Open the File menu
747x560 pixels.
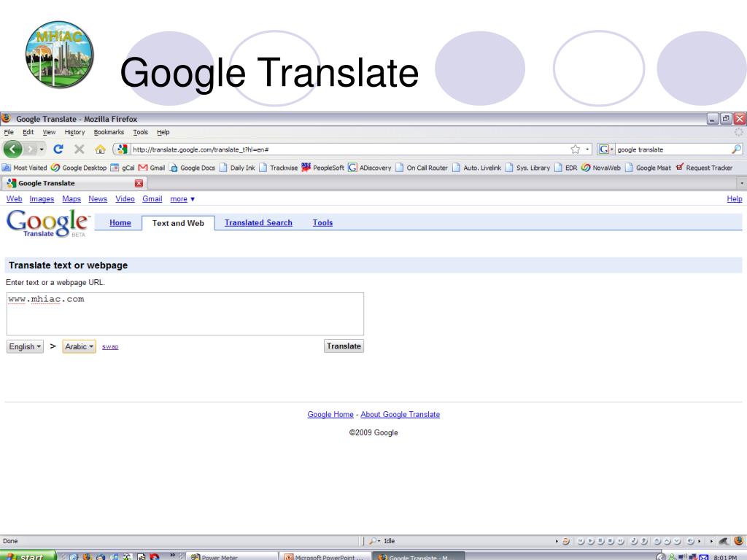[9, 132]
